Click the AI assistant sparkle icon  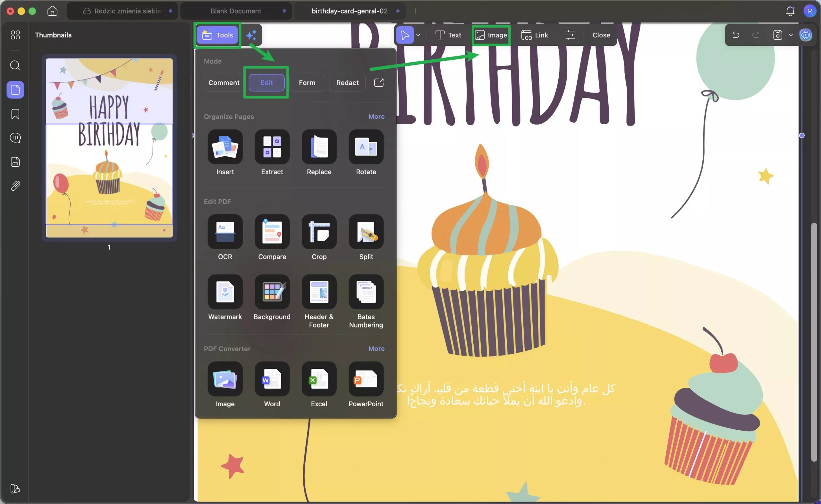pos(251,35)
